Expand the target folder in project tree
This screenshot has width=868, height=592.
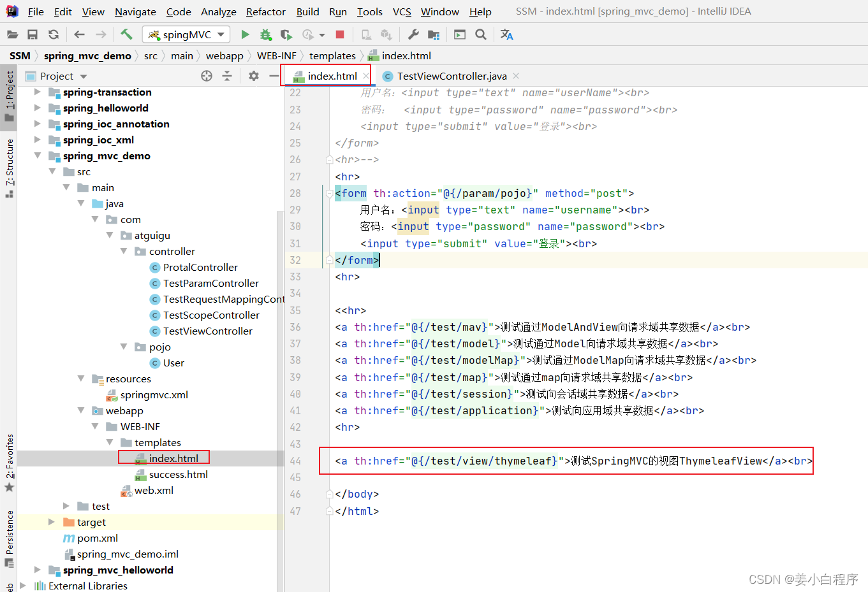click(52, 522)
